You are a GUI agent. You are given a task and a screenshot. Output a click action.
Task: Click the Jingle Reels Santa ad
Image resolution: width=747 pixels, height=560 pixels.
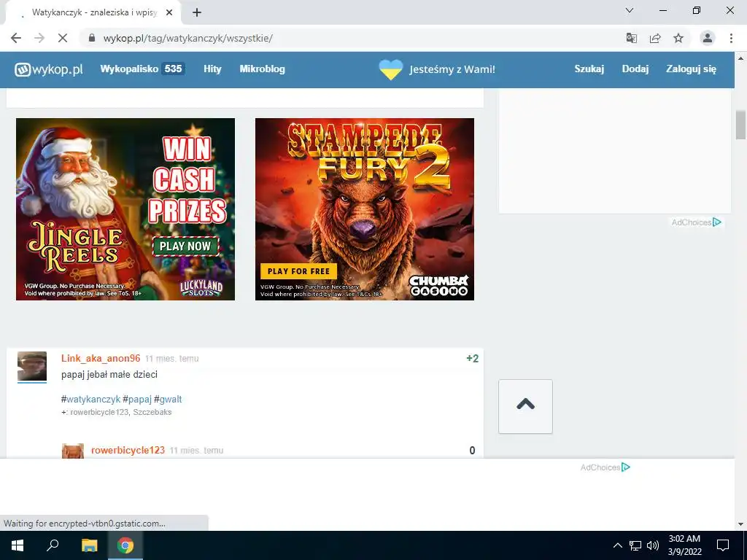[125, 209]
